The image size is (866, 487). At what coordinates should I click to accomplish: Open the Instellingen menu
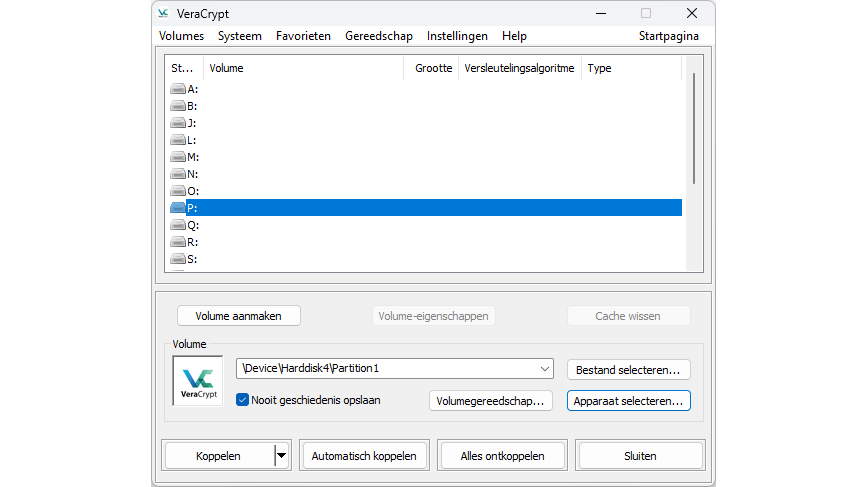[x=457, y=36]
